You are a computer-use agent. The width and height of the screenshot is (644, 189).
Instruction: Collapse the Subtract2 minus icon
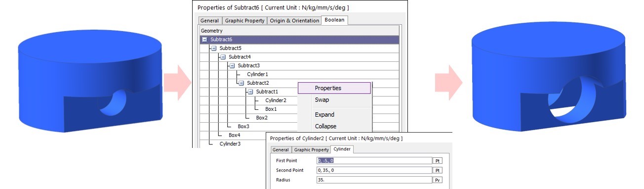(241, 83)
